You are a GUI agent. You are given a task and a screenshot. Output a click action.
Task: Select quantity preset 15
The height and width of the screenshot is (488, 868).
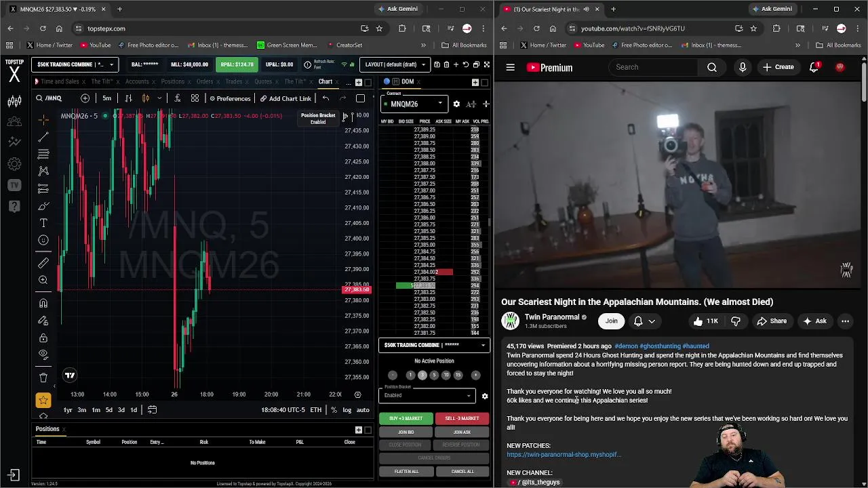coord(458,375)
